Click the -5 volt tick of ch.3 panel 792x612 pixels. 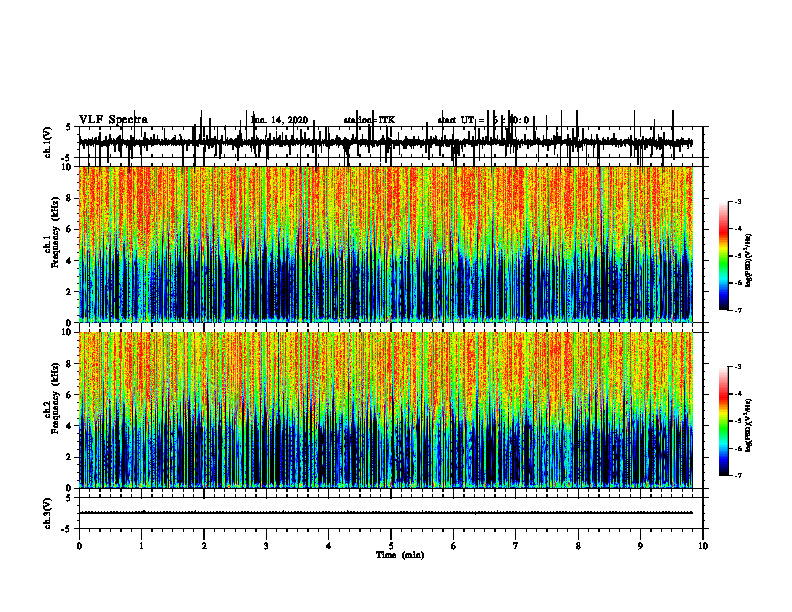[67, 529]
